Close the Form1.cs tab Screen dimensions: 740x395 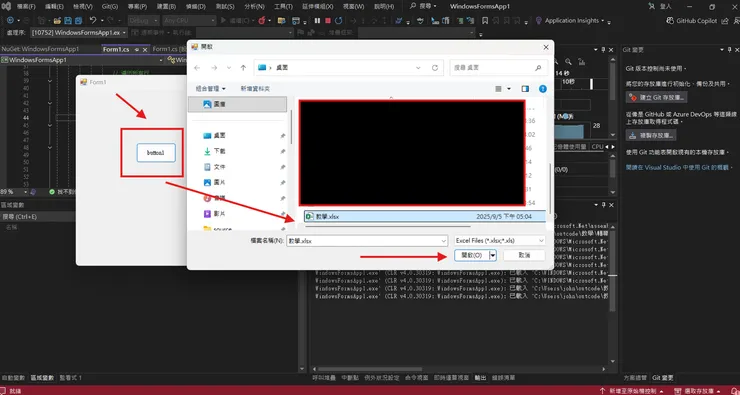(145, 49)
